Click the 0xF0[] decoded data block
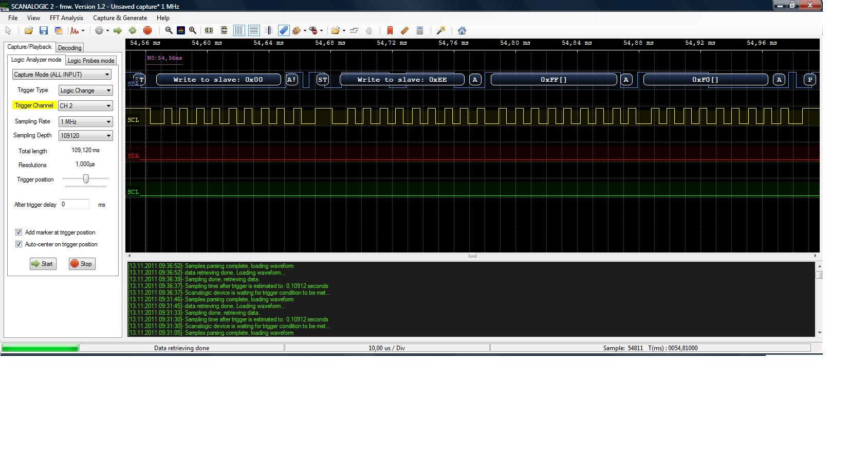 pos(706,80)
